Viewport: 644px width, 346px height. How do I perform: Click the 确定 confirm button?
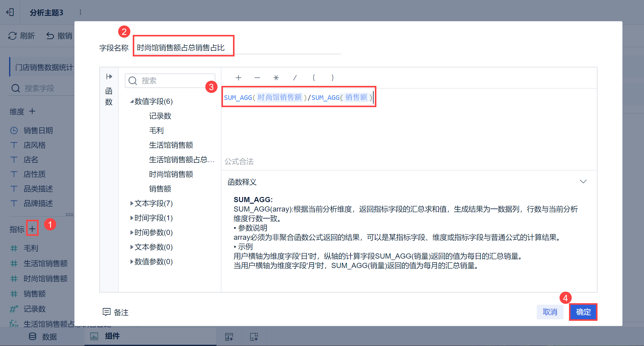[x=583, y=312]
